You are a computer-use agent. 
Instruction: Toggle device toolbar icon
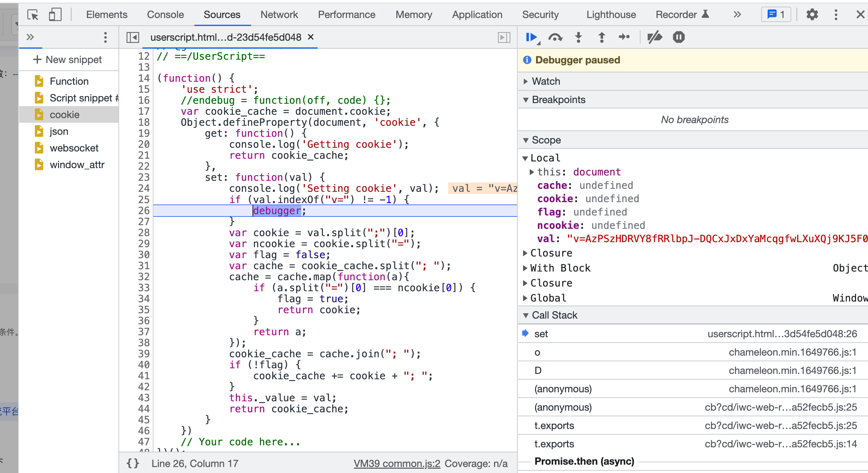tap(55, 14)
